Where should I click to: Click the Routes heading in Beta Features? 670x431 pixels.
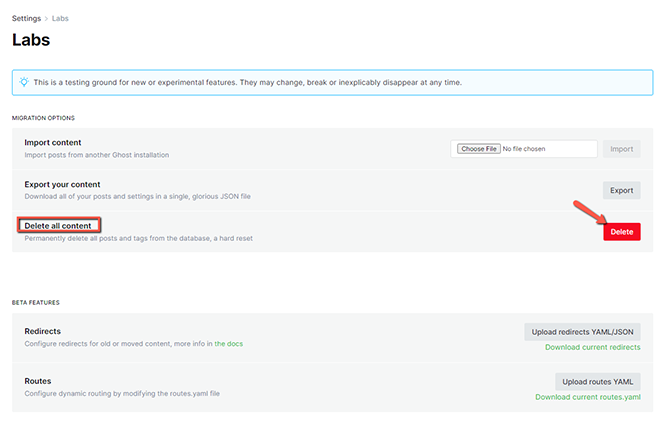[38, 381]
